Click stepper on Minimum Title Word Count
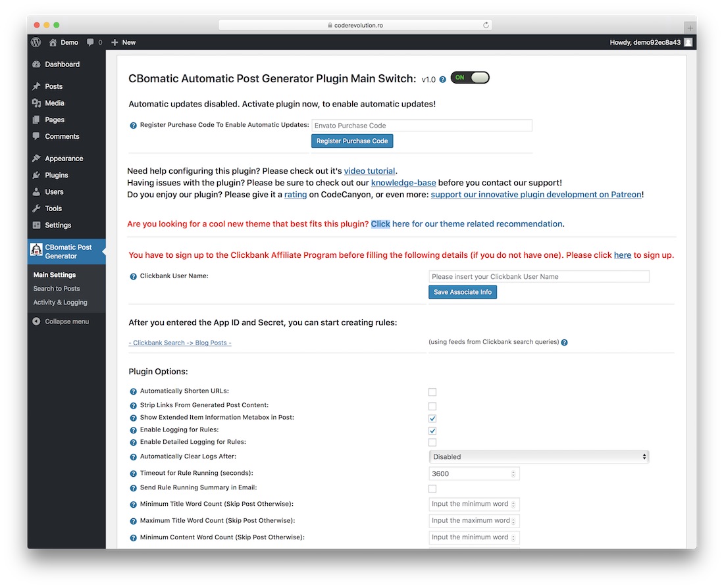 (513, 504)
